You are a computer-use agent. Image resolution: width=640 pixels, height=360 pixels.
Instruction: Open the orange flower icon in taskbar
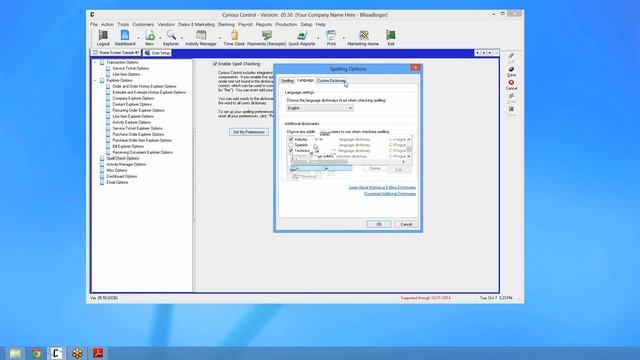point(77,353)
